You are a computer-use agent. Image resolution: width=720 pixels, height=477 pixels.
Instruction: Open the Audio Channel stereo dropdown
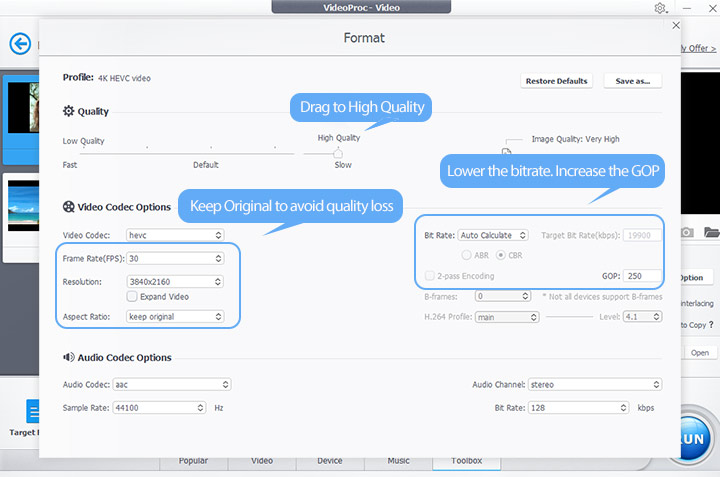pyautogui.click(x=595, y=384)
